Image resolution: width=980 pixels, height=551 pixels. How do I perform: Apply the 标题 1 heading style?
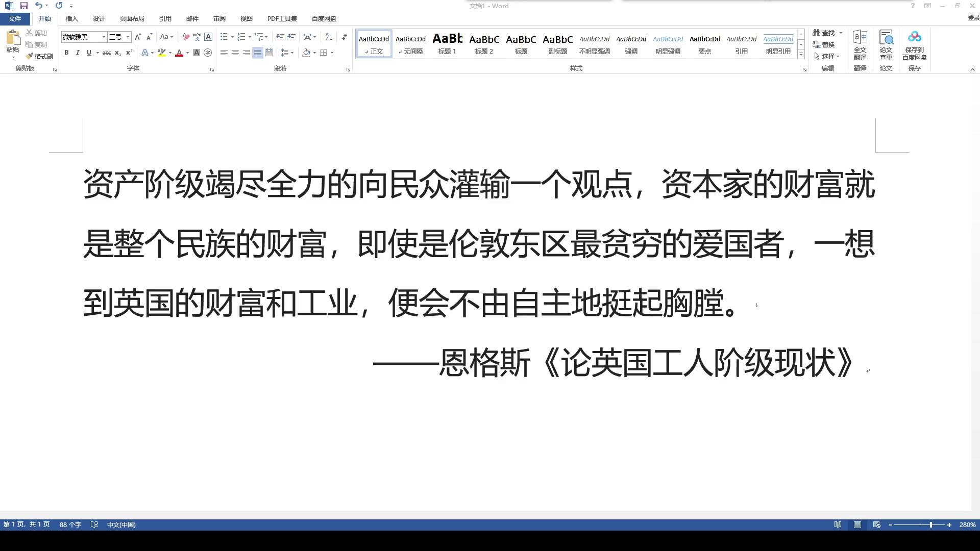447,43
